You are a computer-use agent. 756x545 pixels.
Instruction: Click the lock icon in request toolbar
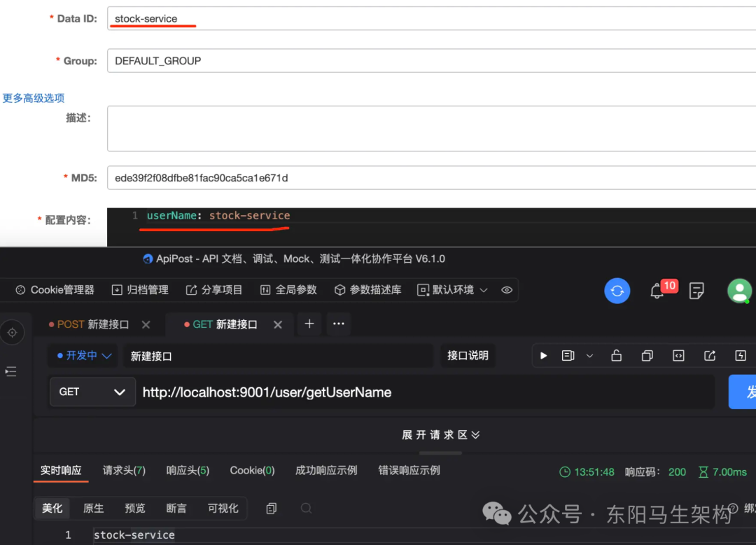616,356
